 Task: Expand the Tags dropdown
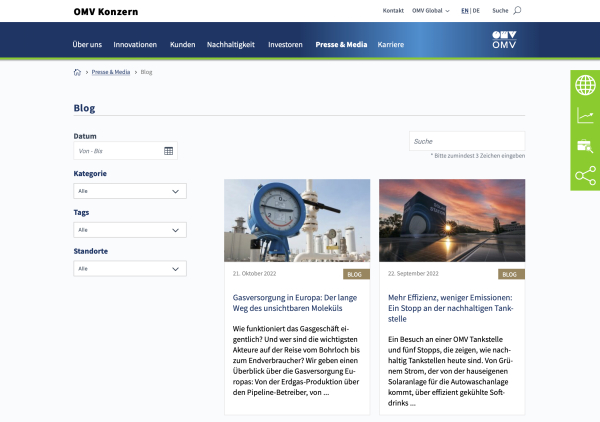pyautogui.click(x=130, y=230)
